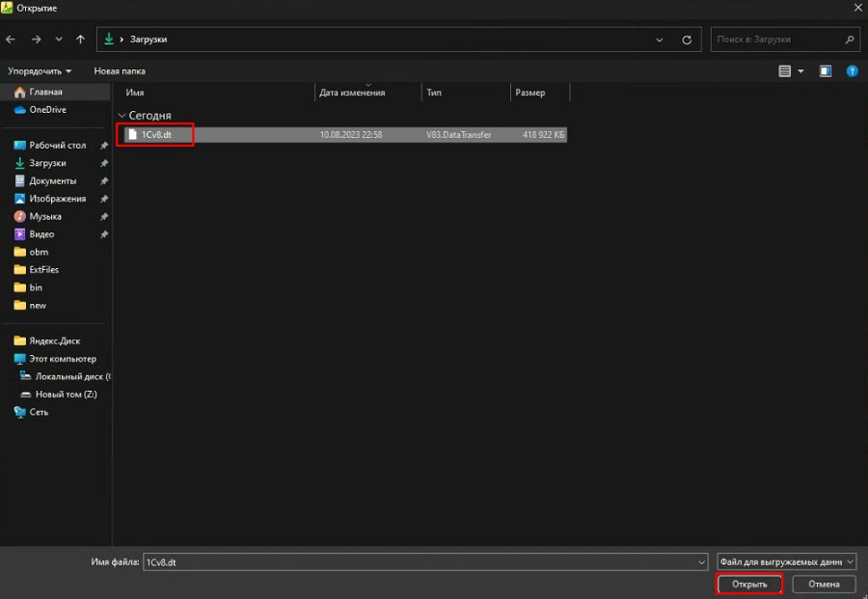
Task: Click the Яндекс.Диск folder icon
Action: click(20, 340)
